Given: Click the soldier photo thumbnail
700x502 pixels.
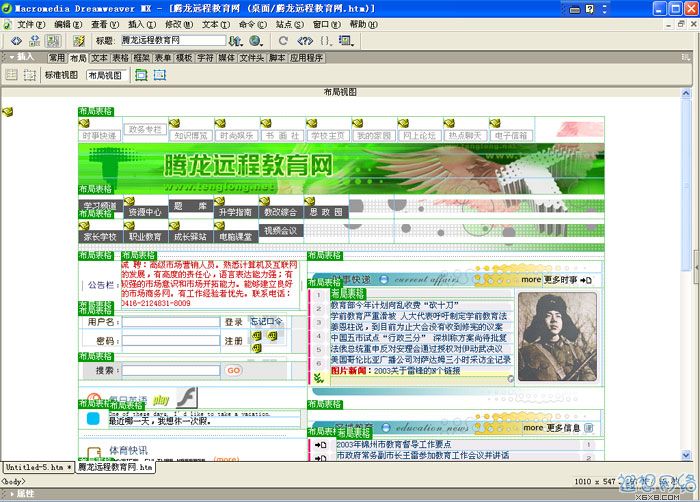Looking at the screenshot, I should [x=557, y=337].
